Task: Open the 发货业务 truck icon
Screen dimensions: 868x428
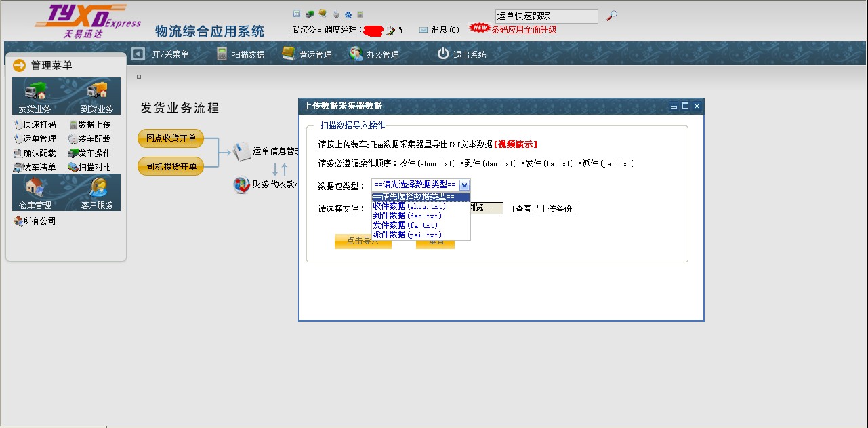Action: pyautogui.click(x=36, y=92)
